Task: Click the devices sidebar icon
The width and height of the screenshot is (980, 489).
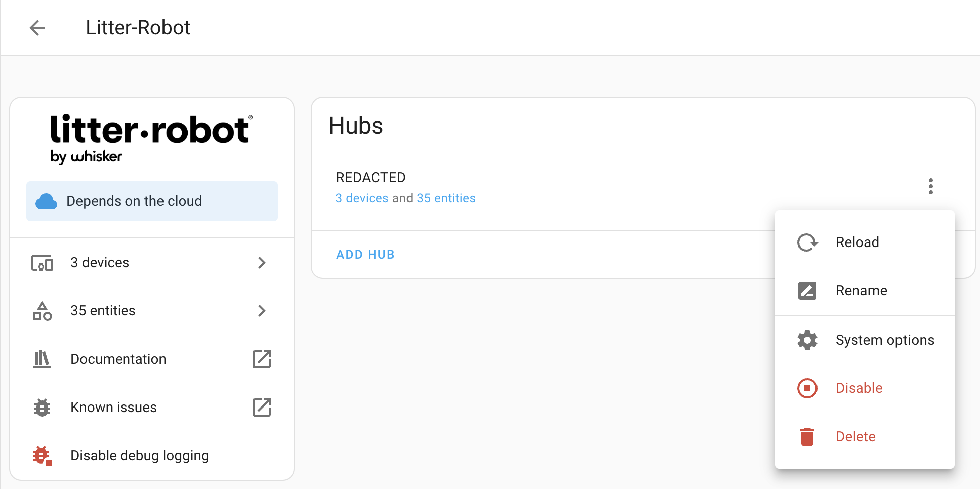Action: pos(42,263)
